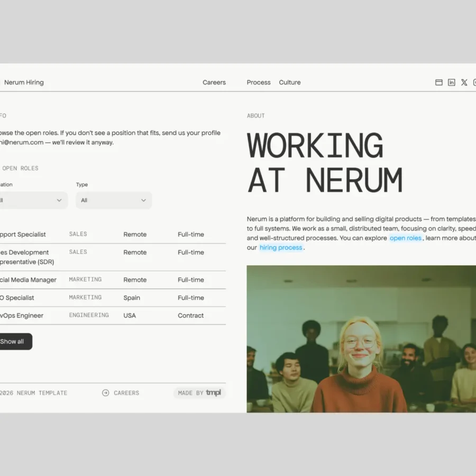This screenshot has width=476, height=476.
Task: Open the Type filter dropdown
Action: click(x=113, y=200)
